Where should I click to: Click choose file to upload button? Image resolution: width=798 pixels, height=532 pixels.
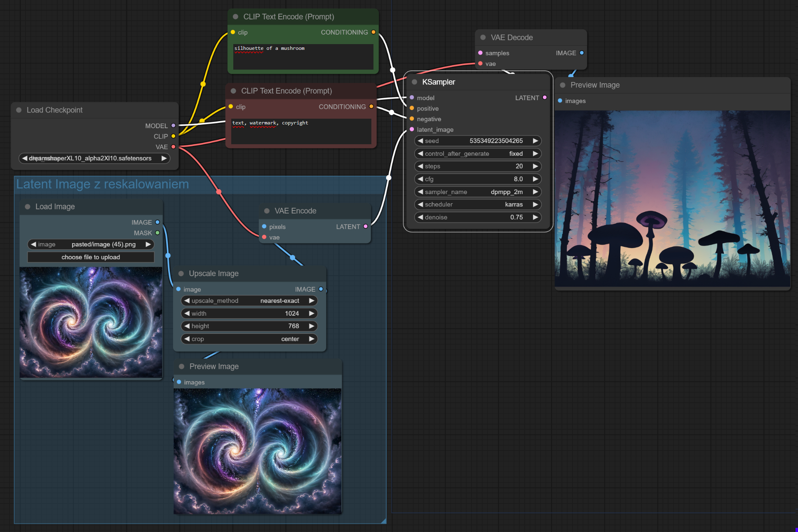(x=91, y=257)
